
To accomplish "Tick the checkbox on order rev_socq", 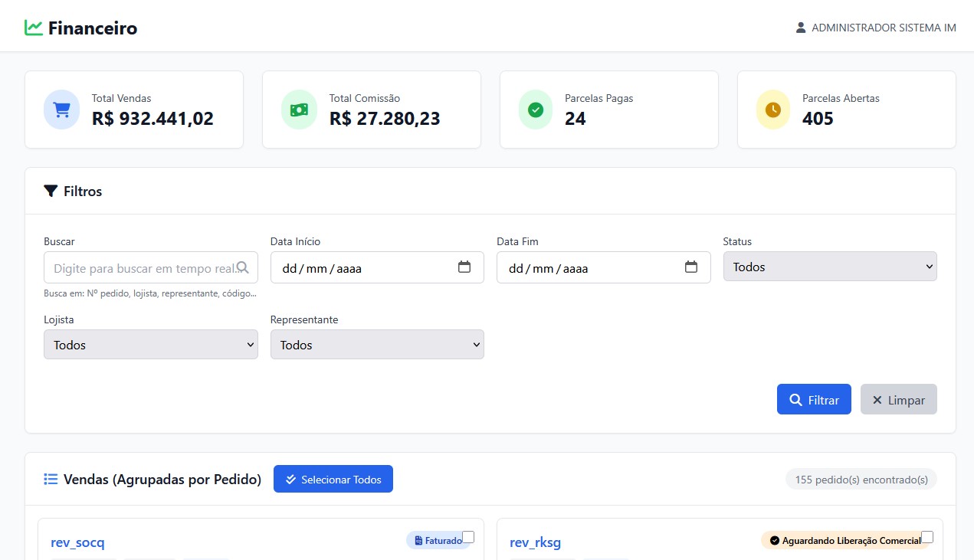I will pyautogui.click(x=468, y=537).
